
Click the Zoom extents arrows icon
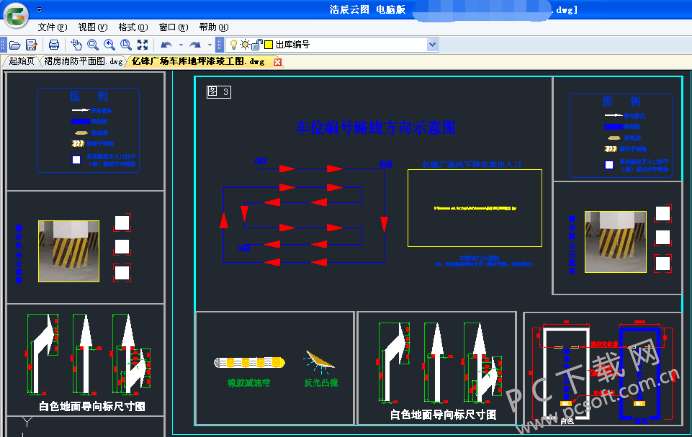[142, 45]
